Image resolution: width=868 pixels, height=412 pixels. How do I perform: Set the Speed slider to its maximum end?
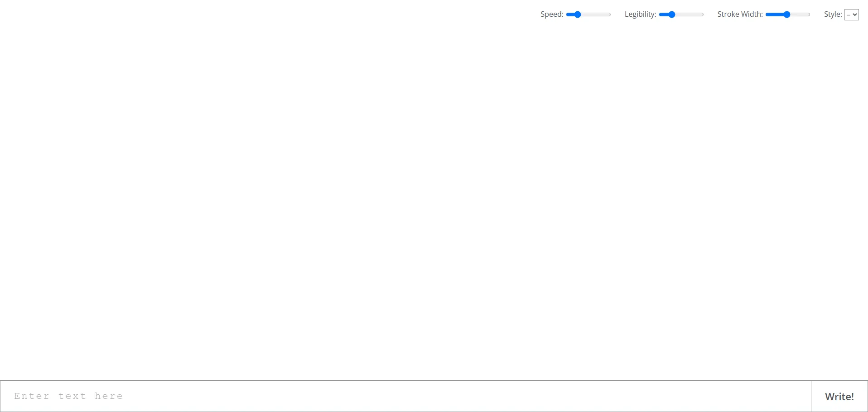[610, 15]
